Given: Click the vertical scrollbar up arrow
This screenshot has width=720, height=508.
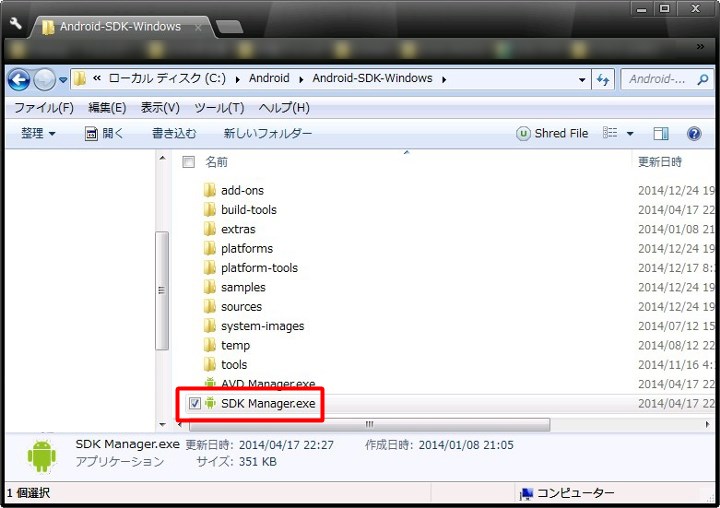Looking at the screenshot, I should pos(162,158).
